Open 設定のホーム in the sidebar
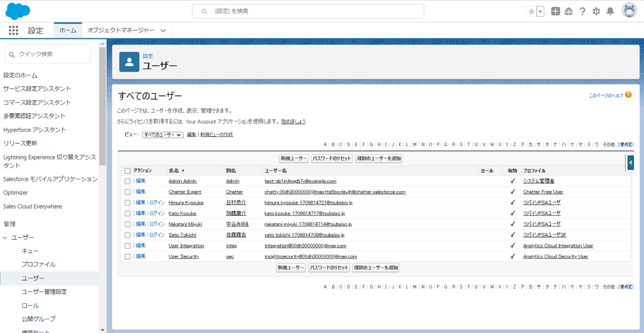The width and height of the screenshot is (644, 333). tap(21, 75)
